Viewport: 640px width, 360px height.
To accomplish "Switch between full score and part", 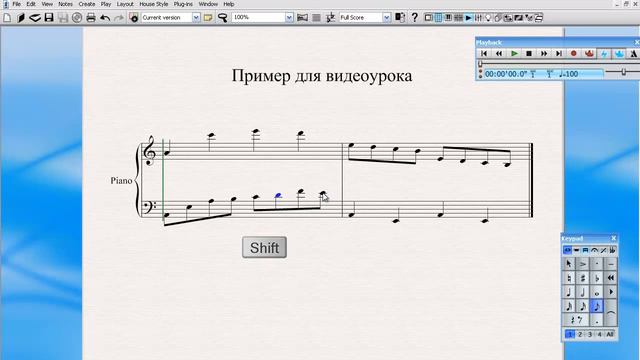I will (400, 18).
